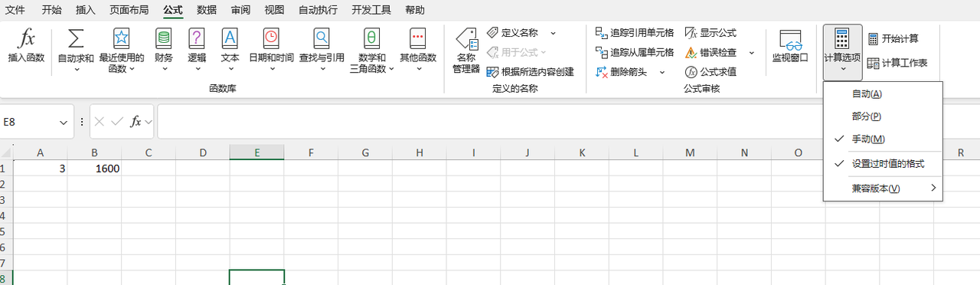This screenshot has height=285, width=980.
Task: Click the AutoSum (自动求和) sigma icon
Action: [x=76, y=38]
